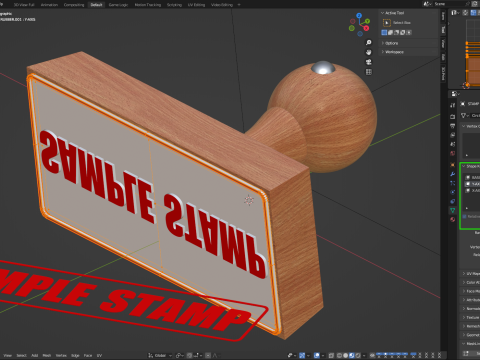Click the blue Z axis on the navigation gizmo
The width and height of the screenshot is (480, 360).
pyautogui.click(x=359, y=15)
